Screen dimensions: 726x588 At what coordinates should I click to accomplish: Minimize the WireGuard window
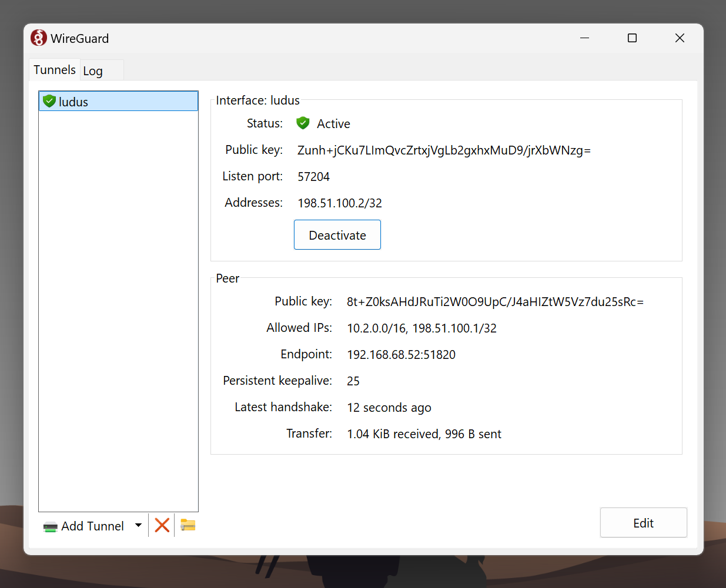coord(584,38)
